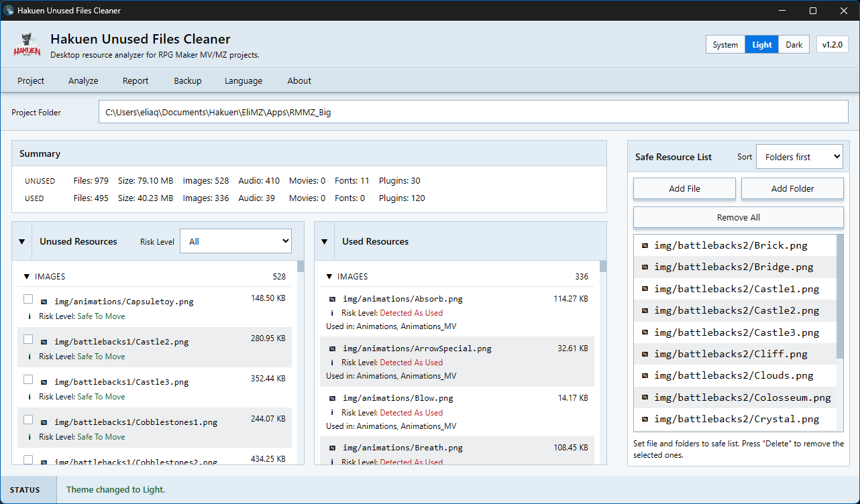Viewport: 860px width, 504px height.
Task: Click the image icon beside battlebacks2/Castle1.png
Action: pos(645,289)
